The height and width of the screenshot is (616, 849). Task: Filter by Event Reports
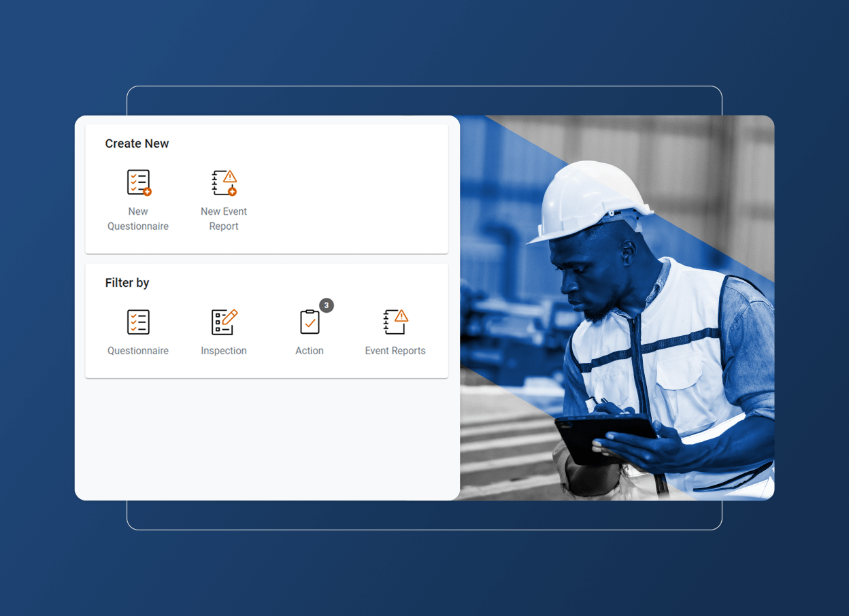tap(395, 322)
